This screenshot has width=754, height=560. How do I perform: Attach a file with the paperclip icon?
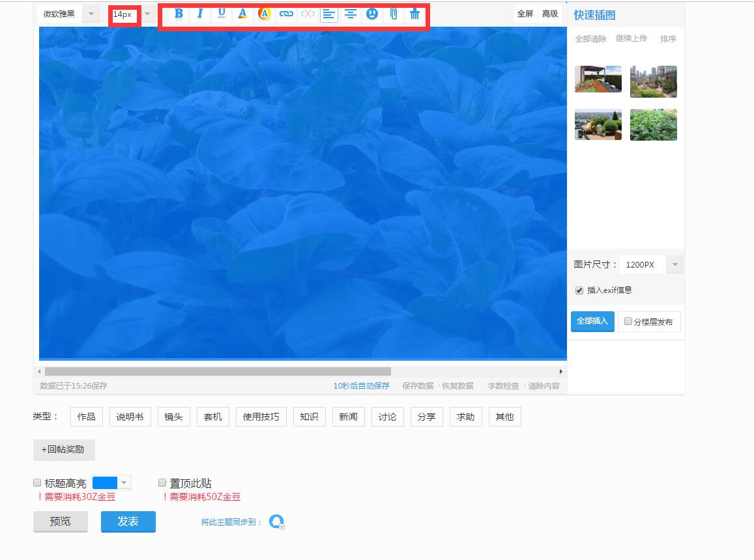(394, 14)
